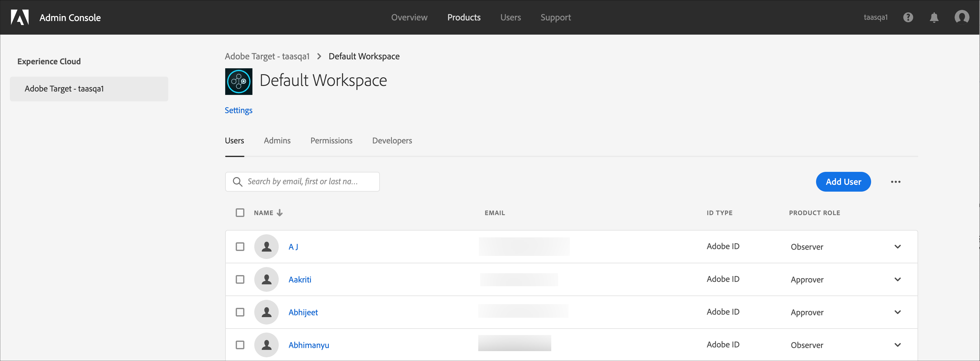The image size is (980, 361).
Task: Open product role dropdown for Aakriti
Action: tap(897, 280)
